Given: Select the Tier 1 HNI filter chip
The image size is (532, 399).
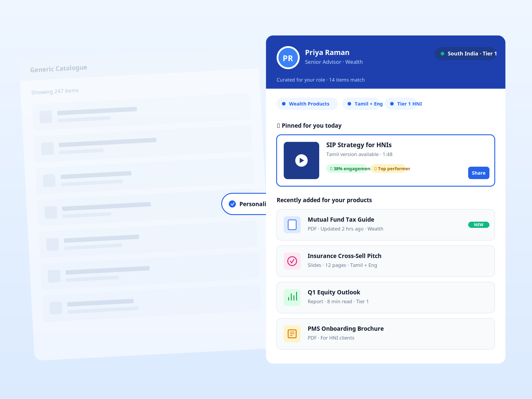Looking at the screenshot, I should 402,104.
